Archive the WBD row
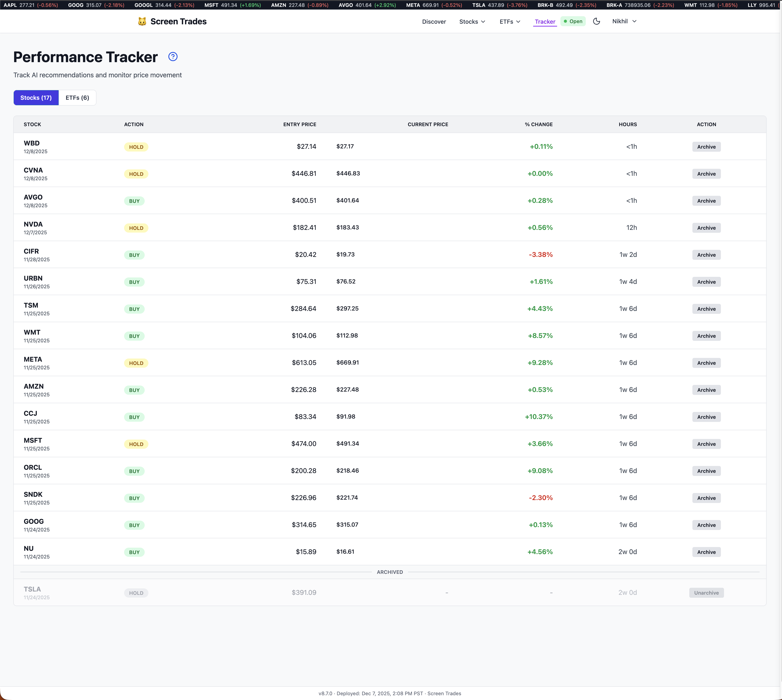 (x=706, y=147)
